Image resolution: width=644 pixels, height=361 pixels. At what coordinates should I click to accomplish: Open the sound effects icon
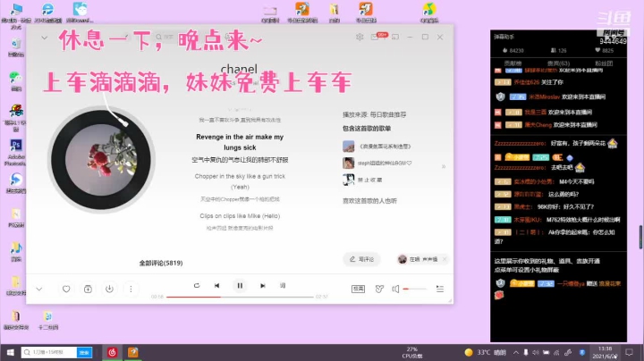[379, 289]
